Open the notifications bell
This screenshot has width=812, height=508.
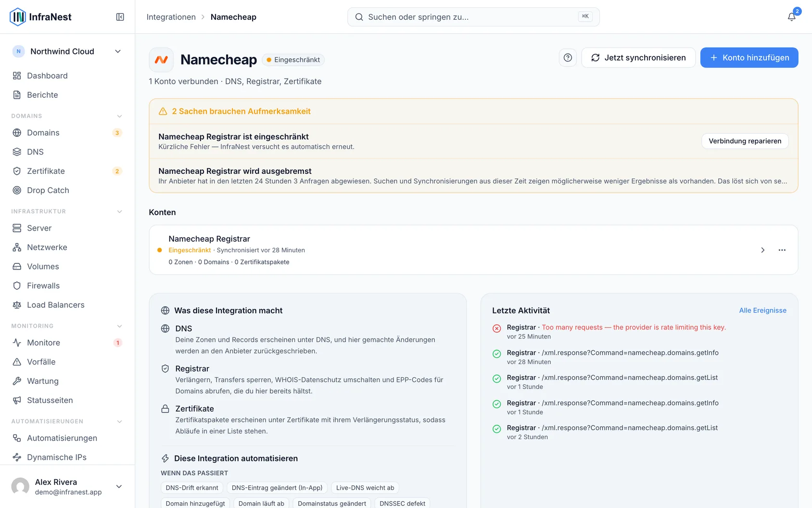click(x=791, y=17)
